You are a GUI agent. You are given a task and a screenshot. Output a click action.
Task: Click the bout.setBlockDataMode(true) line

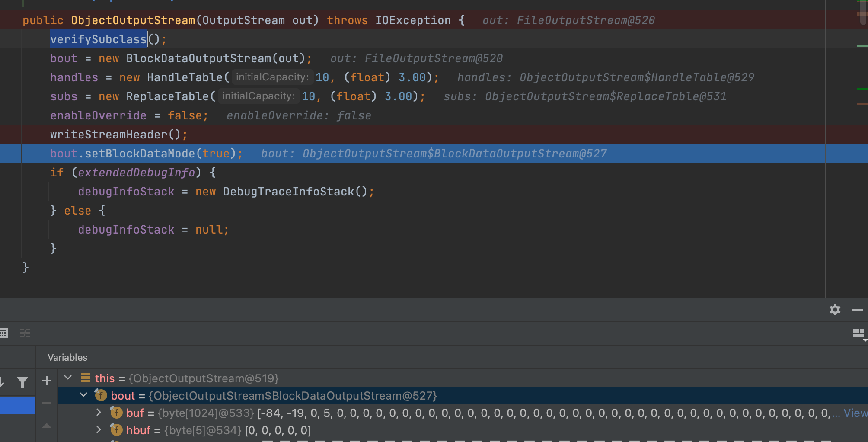pyautogui.click(x=147, y=154)
